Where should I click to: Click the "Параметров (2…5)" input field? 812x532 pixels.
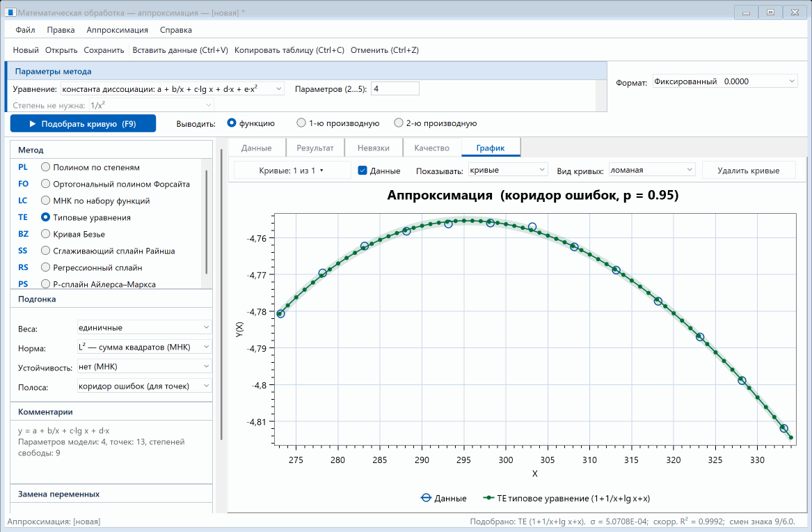tap(395, 89)
